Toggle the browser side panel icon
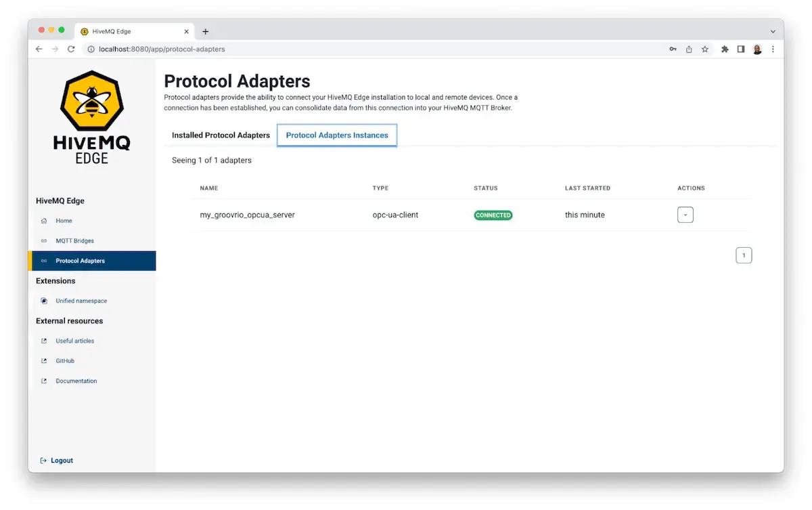 tap(741, 49)
